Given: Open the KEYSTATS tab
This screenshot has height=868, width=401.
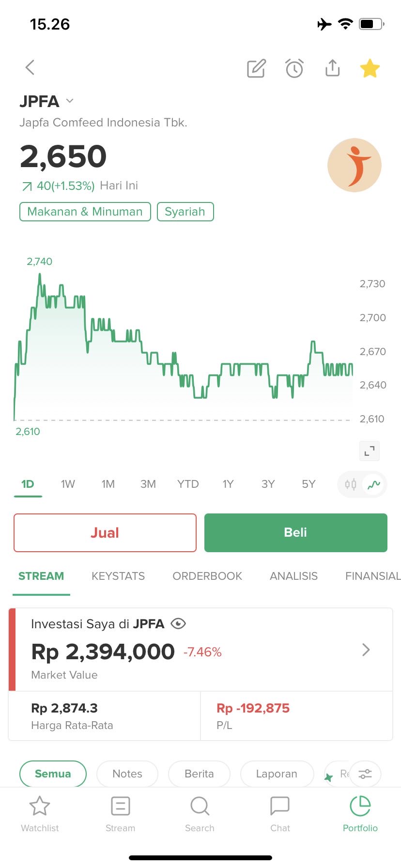Looking at the screenshot, I should click(x=118, y=576).
